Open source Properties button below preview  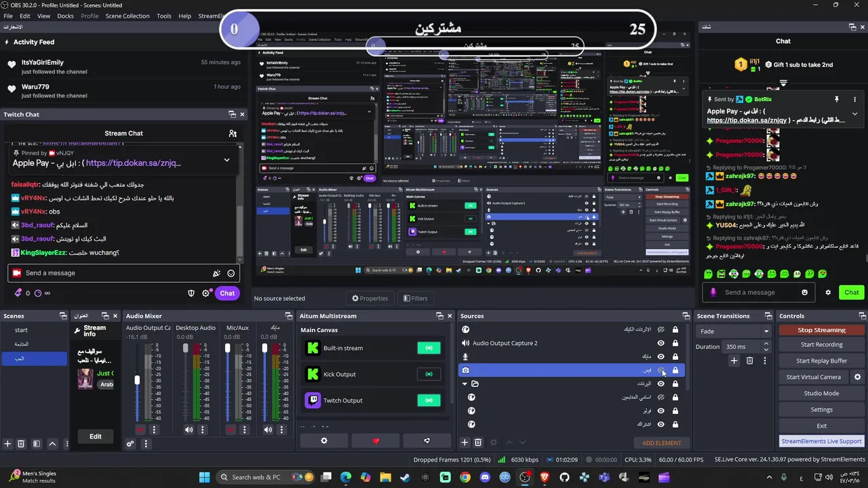(x=370, y=298)
